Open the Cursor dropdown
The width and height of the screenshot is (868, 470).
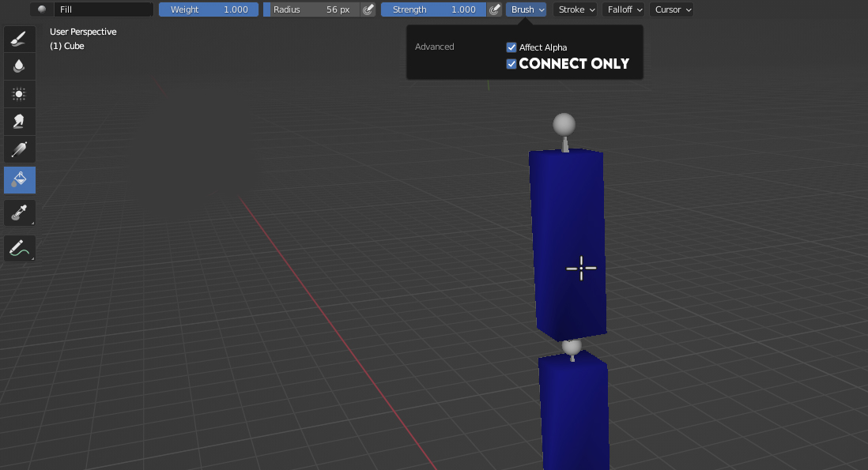[x=671, y=9]
